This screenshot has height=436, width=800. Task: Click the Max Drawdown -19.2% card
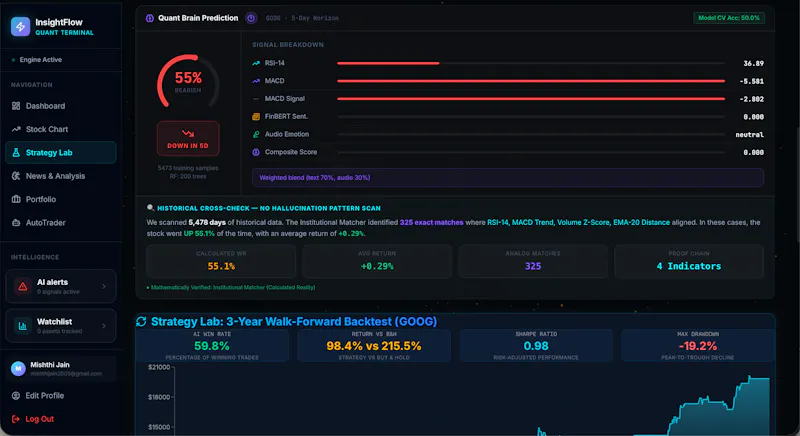pyautogui.click(x=698, y=346)
